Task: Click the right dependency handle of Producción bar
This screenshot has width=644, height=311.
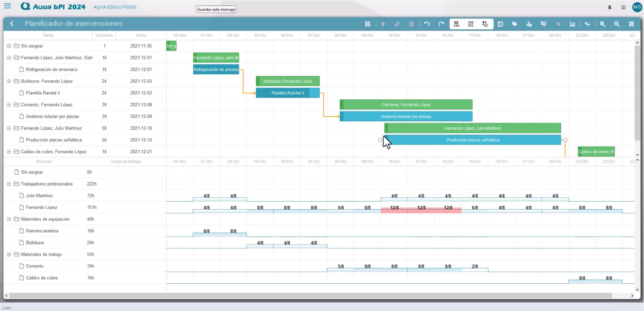Action: [x=565, y=140]
